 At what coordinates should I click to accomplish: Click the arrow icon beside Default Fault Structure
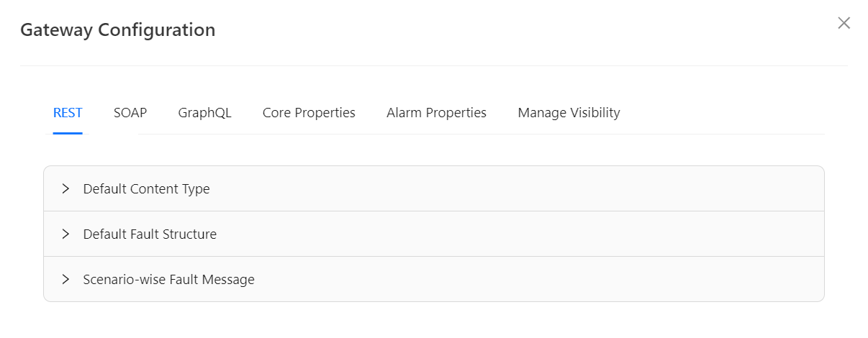(x=65, y=234)
